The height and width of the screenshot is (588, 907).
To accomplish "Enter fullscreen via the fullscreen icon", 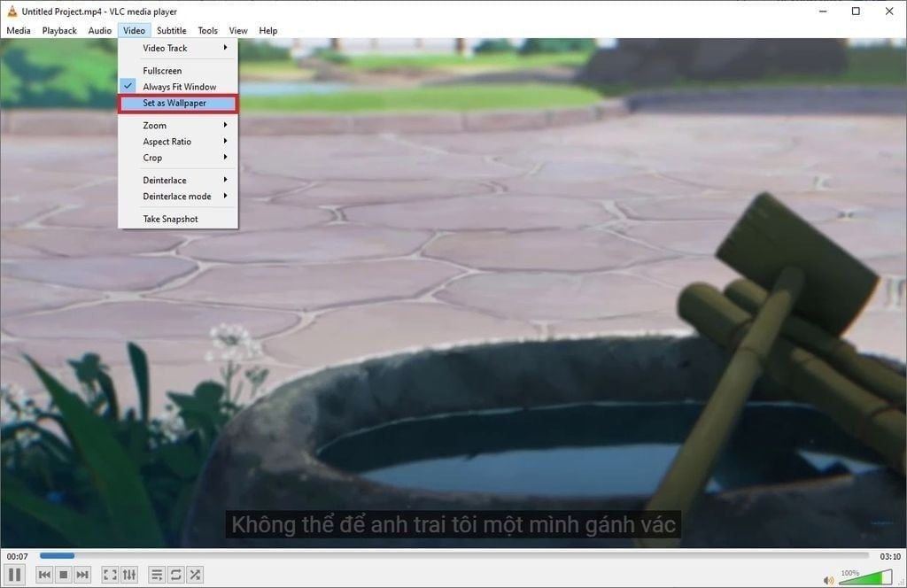I will click(x=110, y=574).
